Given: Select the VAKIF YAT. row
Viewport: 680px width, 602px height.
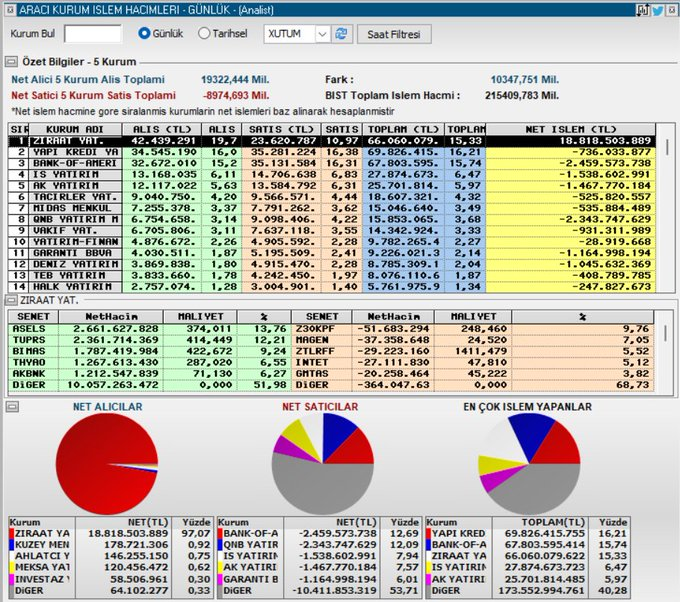Looking at the screenshot, I should (332, 231).
